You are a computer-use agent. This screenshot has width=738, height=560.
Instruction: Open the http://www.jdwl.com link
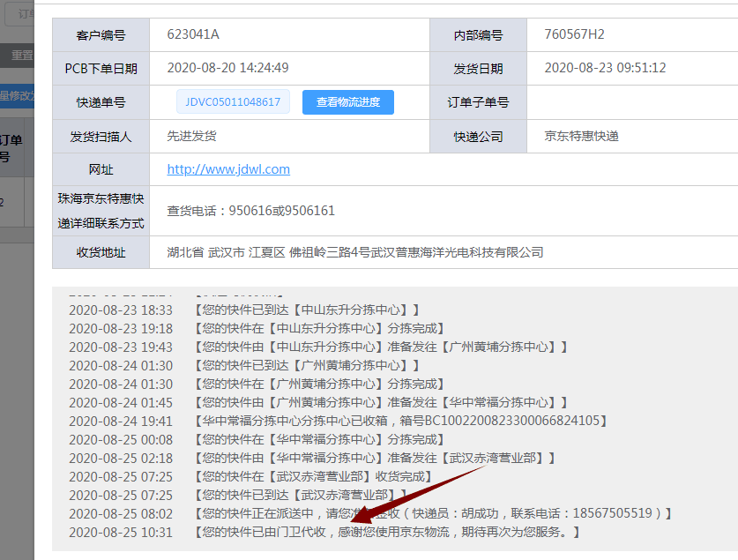[x=228, y=169]
